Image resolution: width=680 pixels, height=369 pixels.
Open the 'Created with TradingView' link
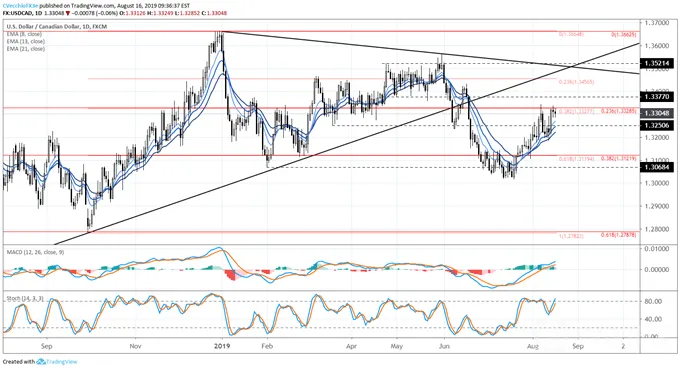click(x=40, y=362)
